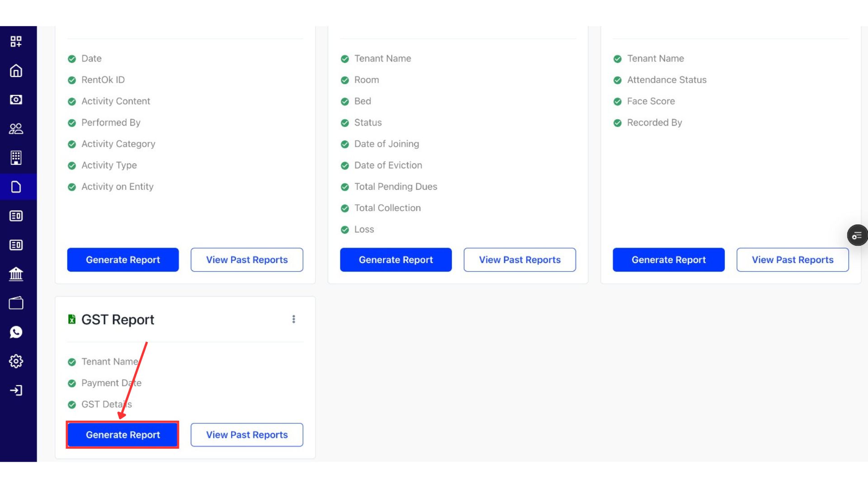Screen dimensions: 868x488
Task: Generate the activity report with Activity Category
Action: (x=123, y=260)
